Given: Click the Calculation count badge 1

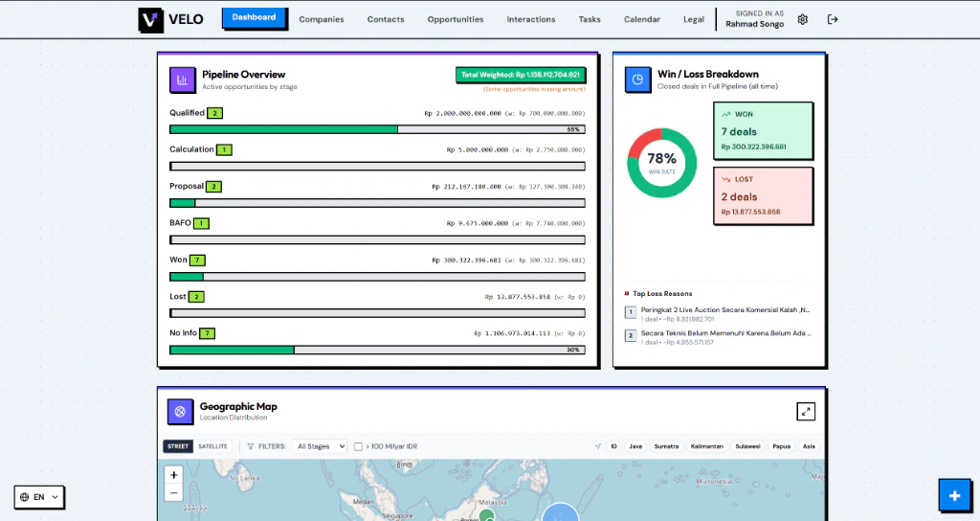Looking at the screenshot, I should click(224, 150).
